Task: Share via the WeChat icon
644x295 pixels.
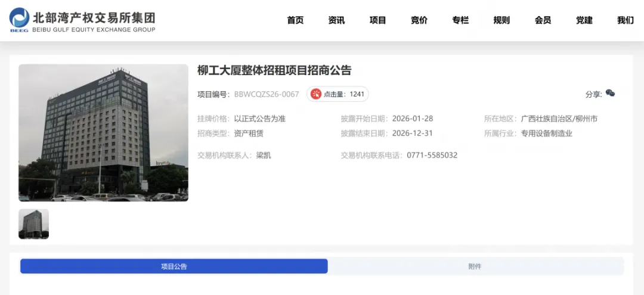Action: (x=611, y=94)
